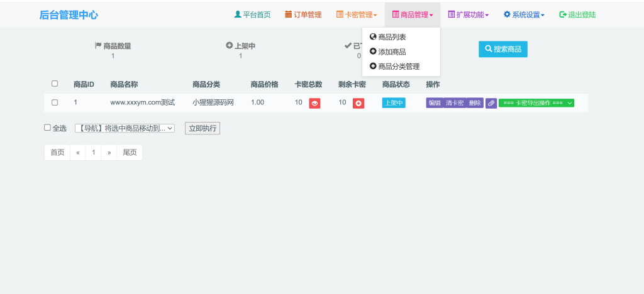Go to 首页 in pagination

[x=57, y=153]
